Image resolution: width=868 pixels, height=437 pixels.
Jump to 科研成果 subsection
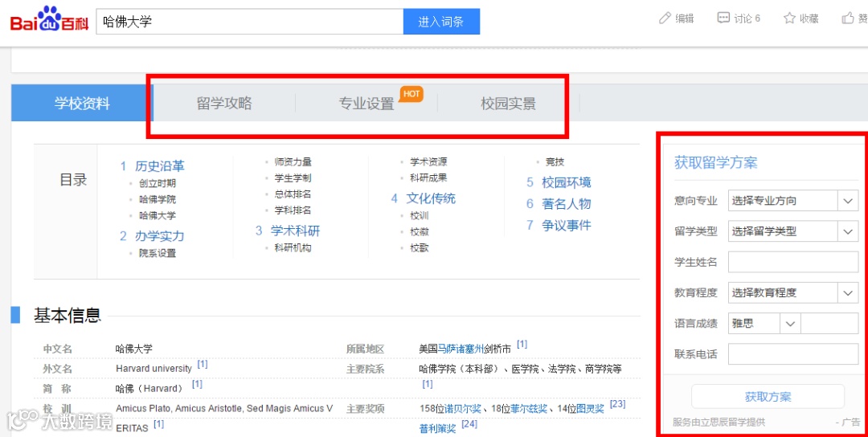(x=428, y=178)
